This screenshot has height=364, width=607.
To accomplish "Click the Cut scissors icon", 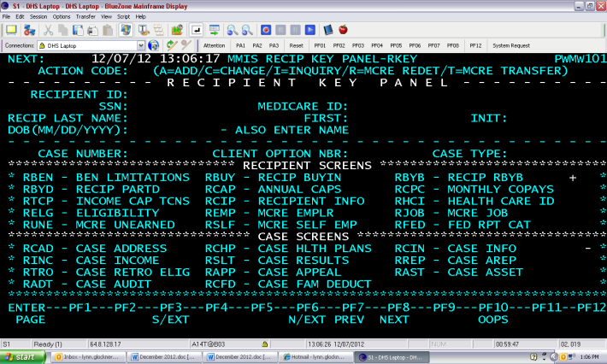I will (48, 30).
